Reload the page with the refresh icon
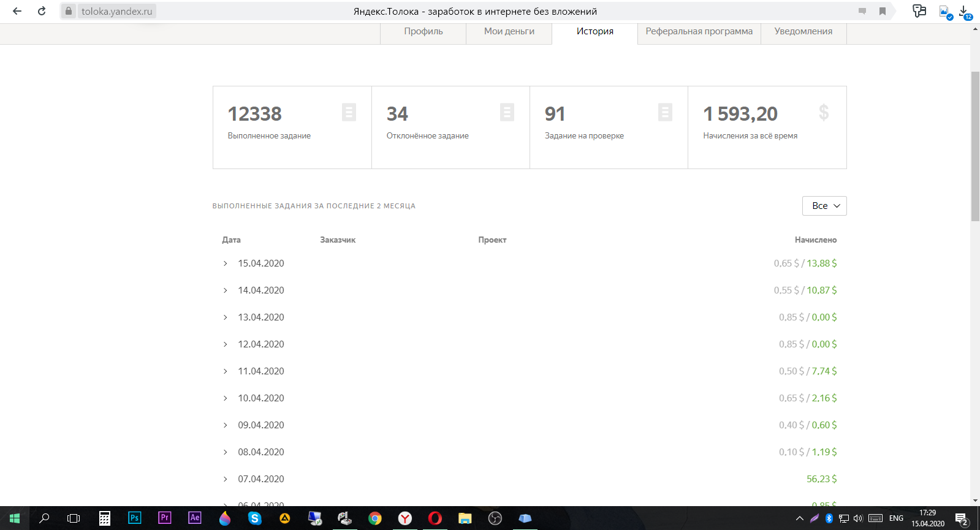980x530 pixels. click(x=42, y=11)
